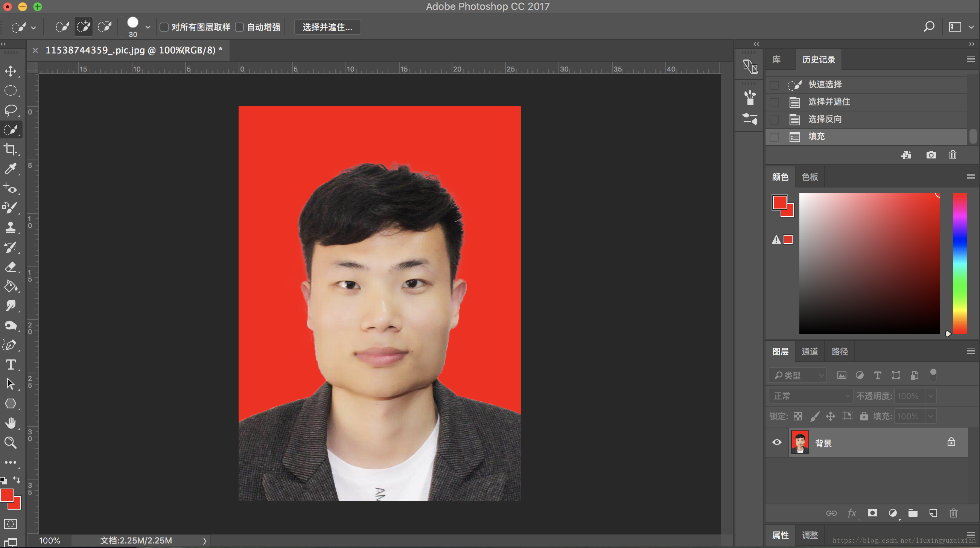Click the foreground color swatch in toolbar
Image resolution: width=980 pixels, height=548 pixels.
6,495
